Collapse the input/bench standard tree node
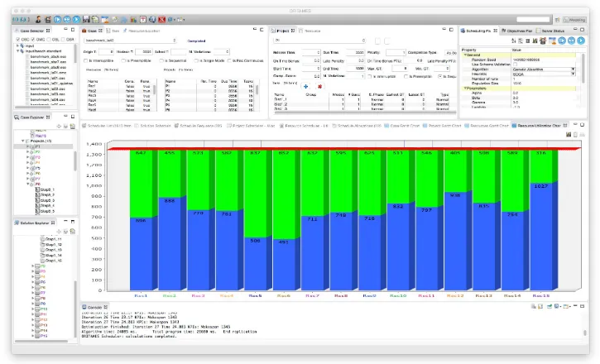The height and width of the screenshot is (364, 600). click(x=17, y=50)
